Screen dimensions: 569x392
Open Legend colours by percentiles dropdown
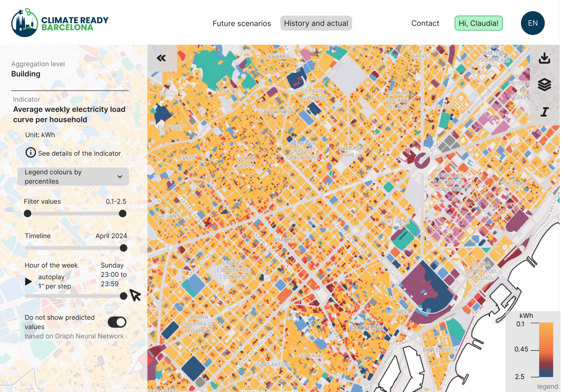[73, 177]
